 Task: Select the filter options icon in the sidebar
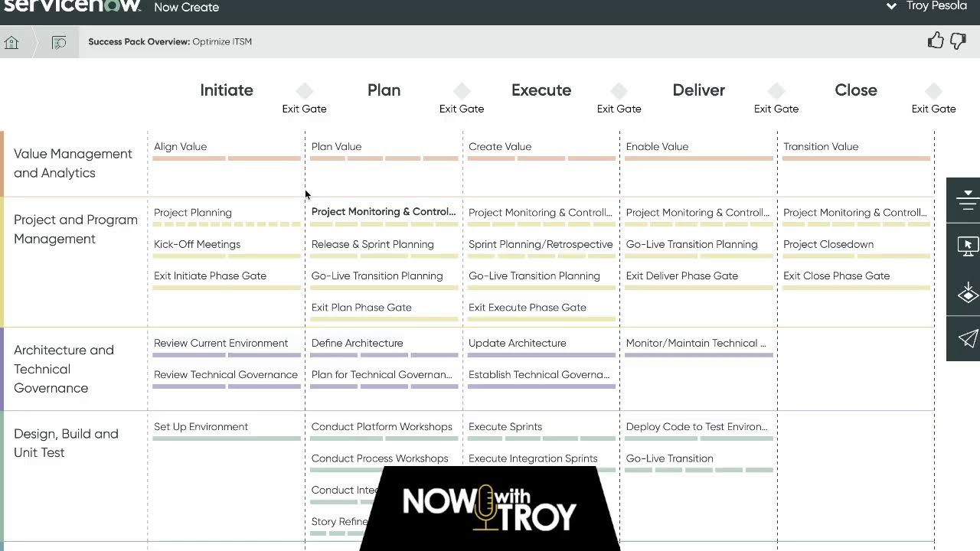coord(966,200)
